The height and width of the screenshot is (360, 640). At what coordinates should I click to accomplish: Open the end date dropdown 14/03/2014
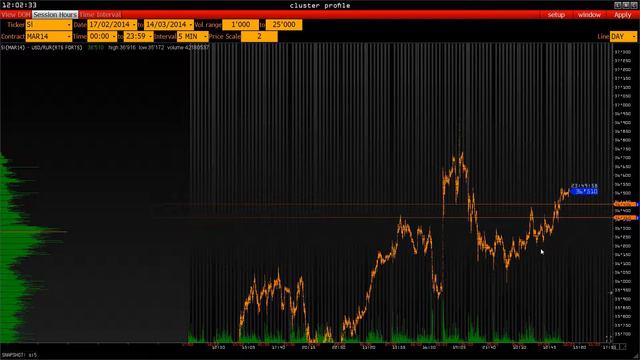point(169,25)
